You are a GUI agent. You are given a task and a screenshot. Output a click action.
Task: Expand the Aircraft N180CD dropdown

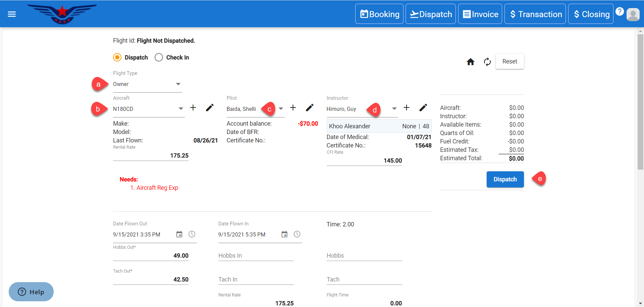point(181,109)
